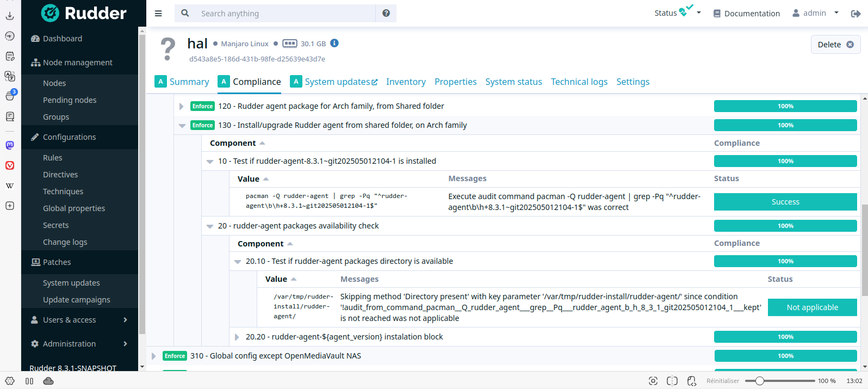Open the System updates tab
This screenshot has height=389, width=868.
[x=334, y=82]
